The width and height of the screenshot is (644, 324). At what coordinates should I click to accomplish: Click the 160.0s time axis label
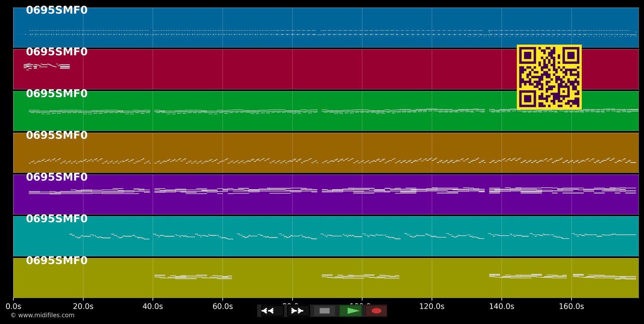571,306
